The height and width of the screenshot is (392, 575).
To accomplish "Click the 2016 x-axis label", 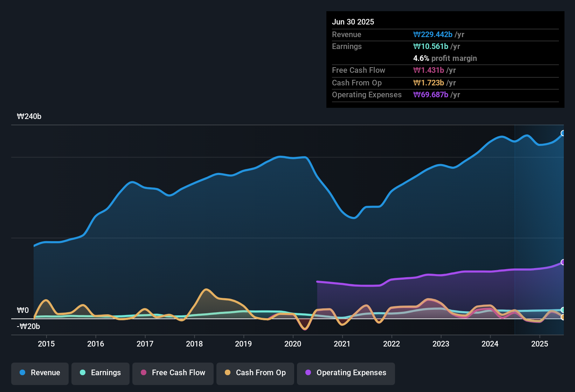I will click(96, 344).
